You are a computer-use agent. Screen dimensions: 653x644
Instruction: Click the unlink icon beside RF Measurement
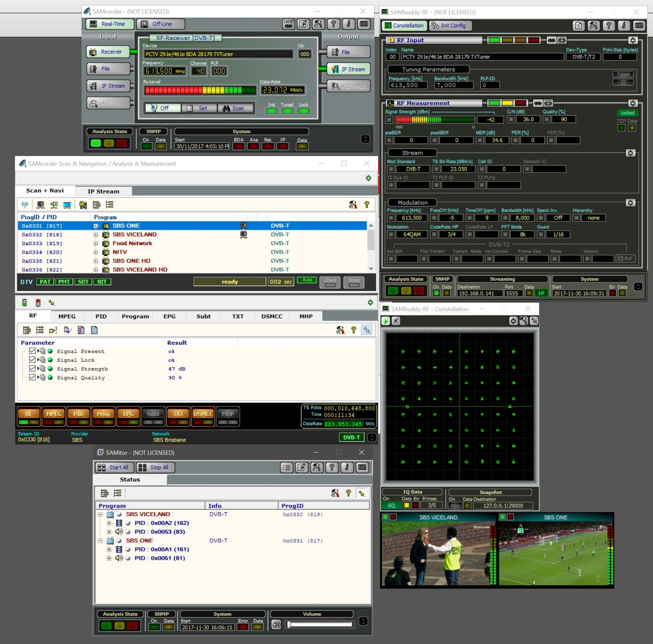click(x=548, y=103)
